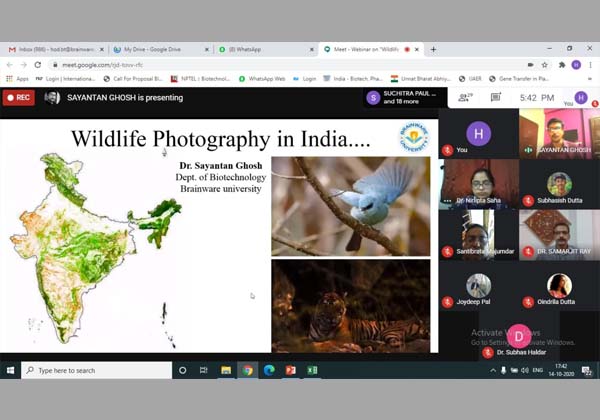Open Excel from the Windows taskbar

click(x=312, y=370)
